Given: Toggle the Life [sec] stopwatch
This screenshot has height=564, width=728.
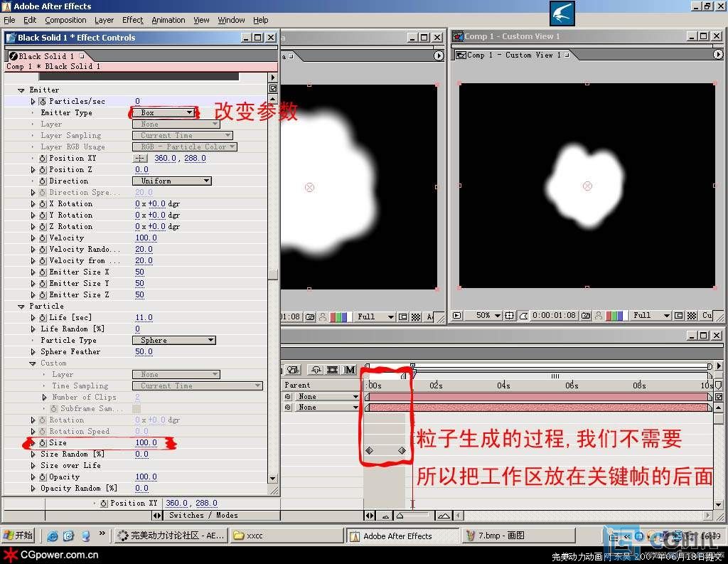Looking at the screenshot, I should (x=43, y=318).
